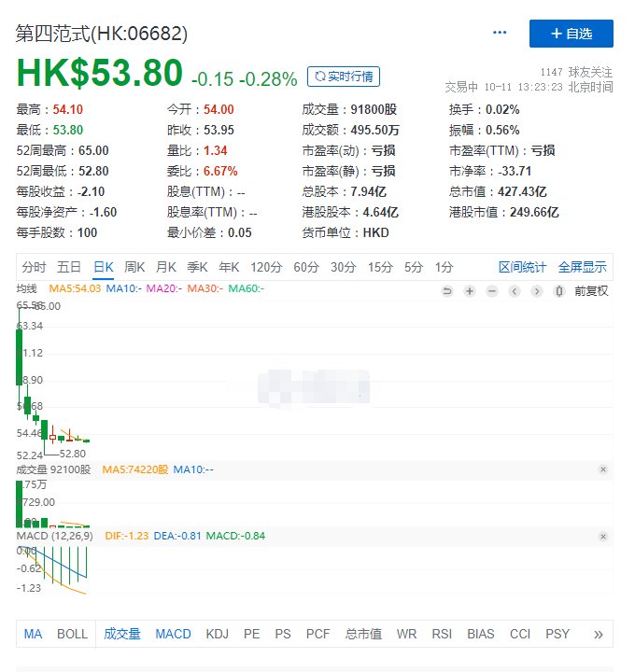Select the 周K chart tab

click(134, 268)
